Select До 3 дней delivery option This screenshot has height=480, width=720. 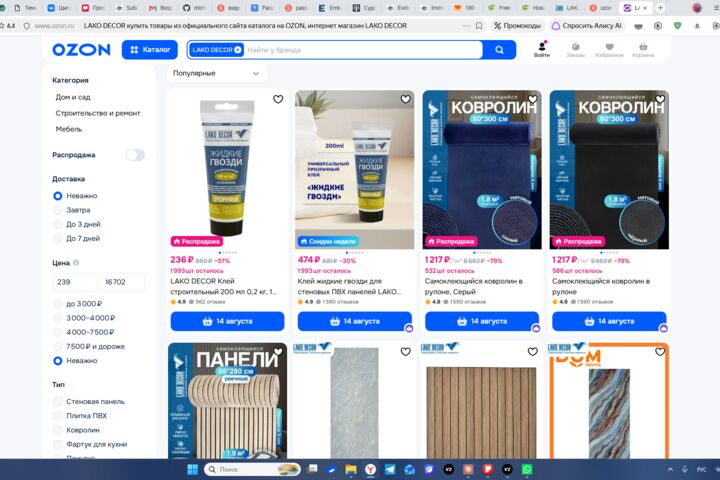pos(57,224)
